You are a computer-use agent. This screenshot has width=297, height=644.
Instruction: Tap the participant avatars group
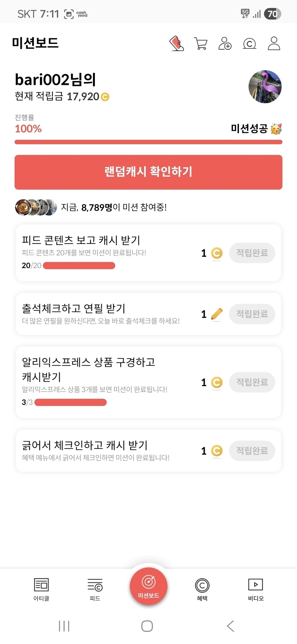tap(36, 207)
